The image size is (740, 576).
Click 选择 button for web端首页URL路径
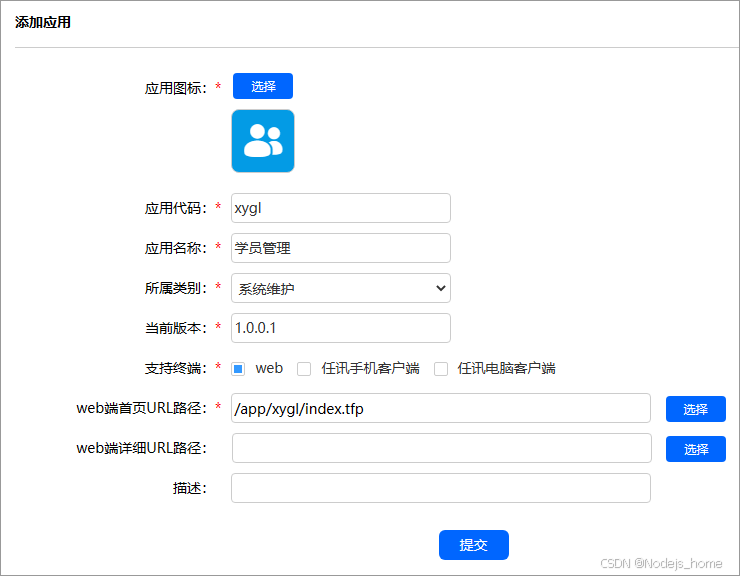(x=696, y=409)
